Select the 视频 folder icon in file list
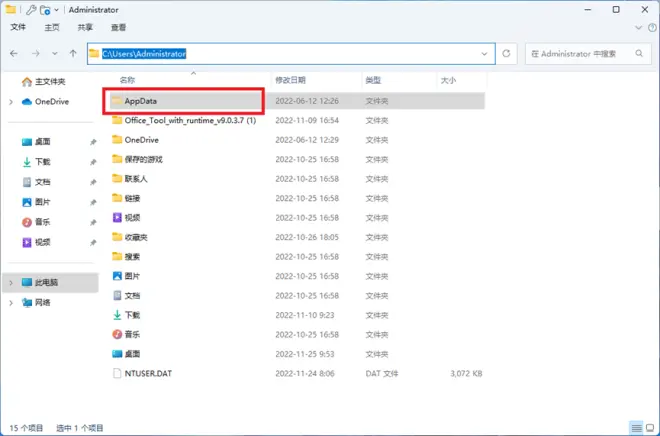660x436 pixels. pyautogui.click(x=117, y=218)
